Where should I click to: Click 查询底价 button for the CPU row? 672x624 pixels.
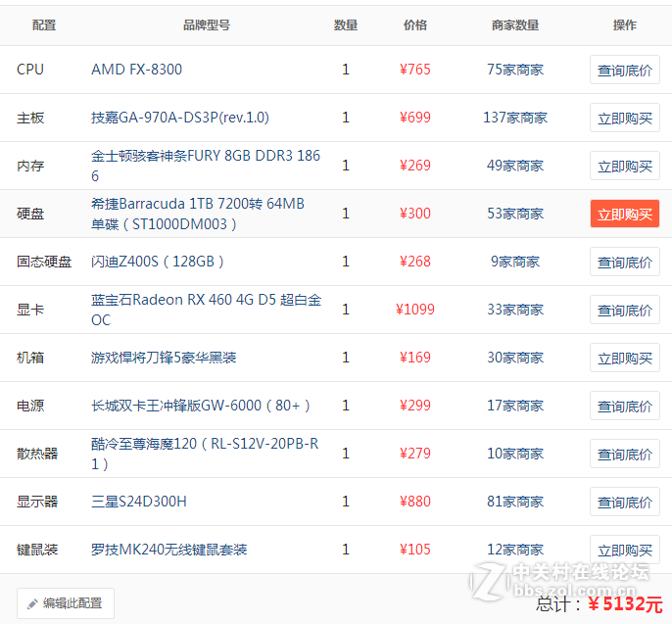point(624,70)
